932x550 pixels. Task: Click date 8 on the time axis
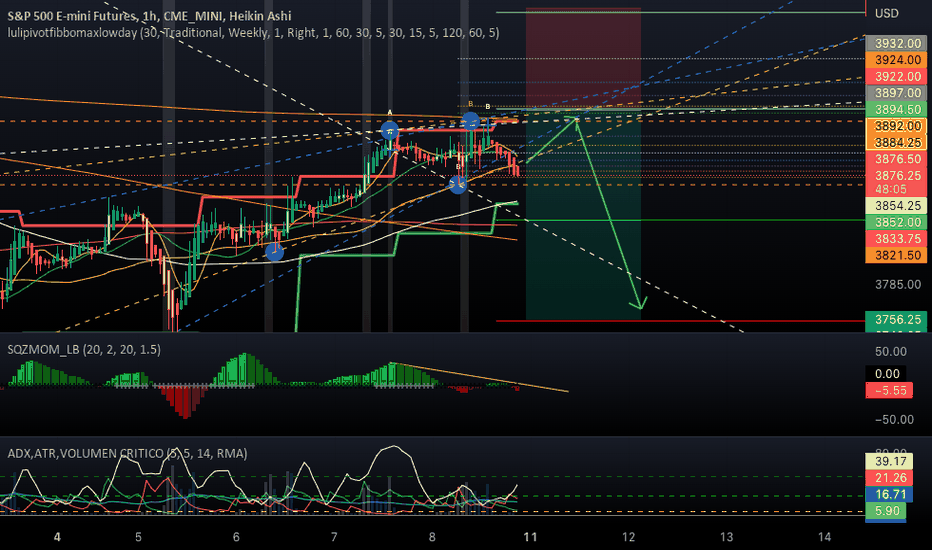[432, 537]
